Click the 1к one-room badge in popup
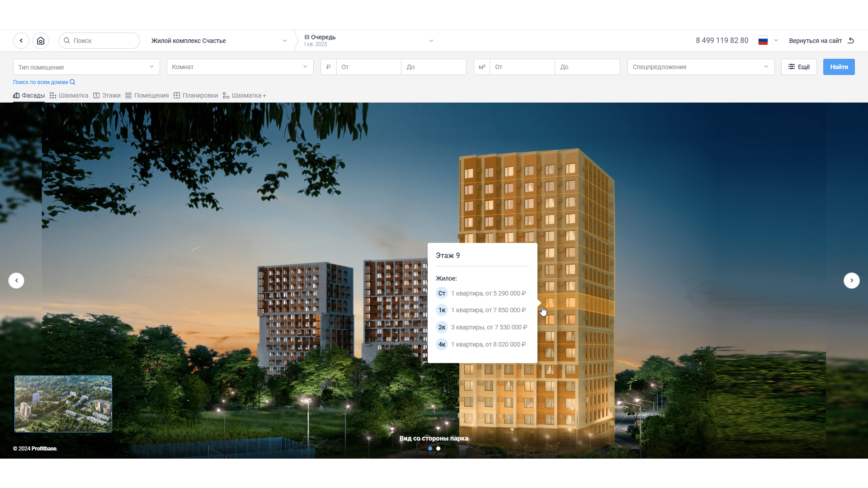This screenshot has width=868, height=488. pos(442,310)
